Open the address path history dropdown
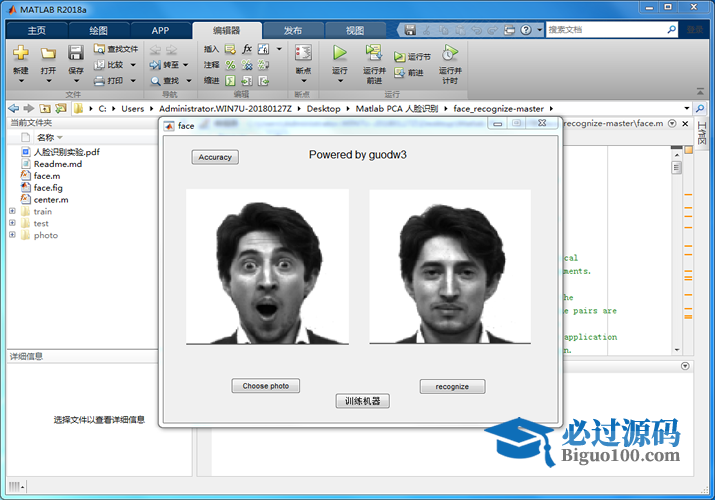Screen dimensions: 715x500 tap(686, 108)
